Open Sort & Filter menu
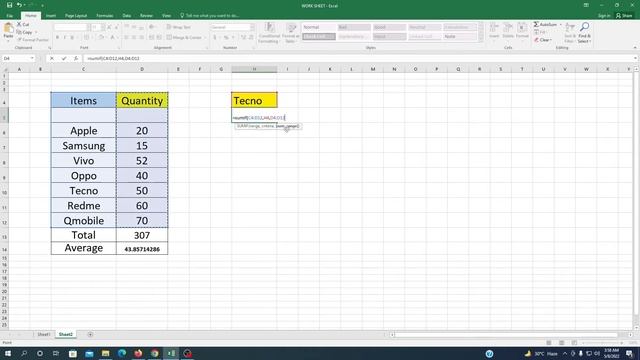 [x=570, y=33]
